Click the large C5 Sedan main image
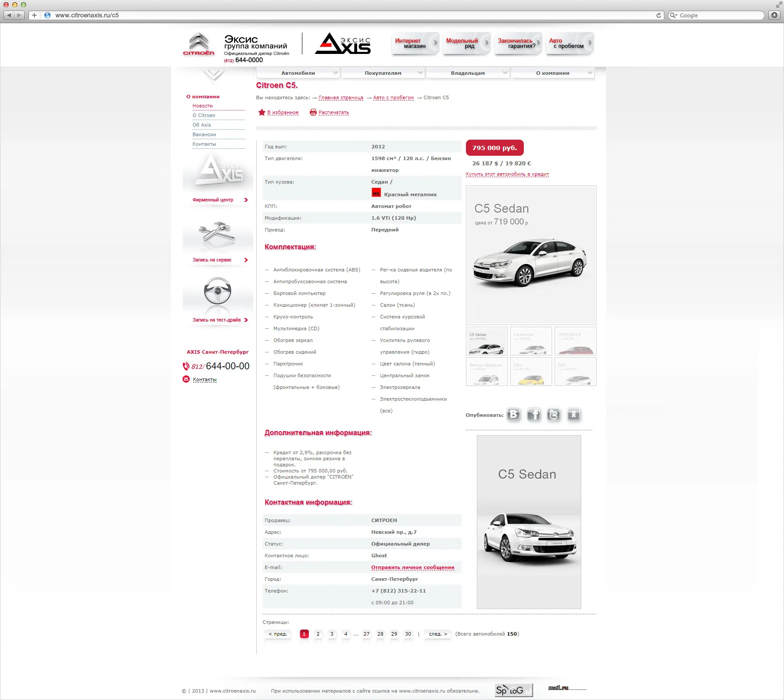The width and height of the screenshot is (784, 700). click(x=531, y=255)
